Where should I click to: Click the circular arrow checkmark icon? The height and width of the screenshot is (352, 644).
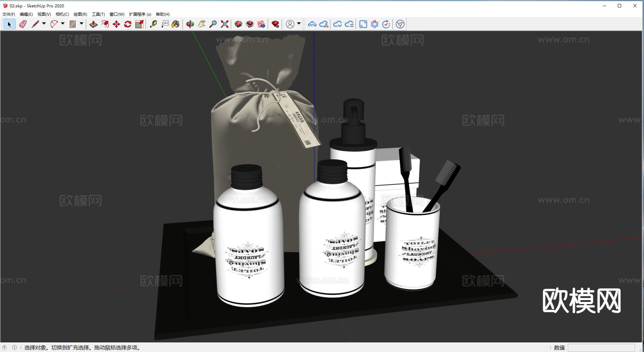click(x=386, y=24)
